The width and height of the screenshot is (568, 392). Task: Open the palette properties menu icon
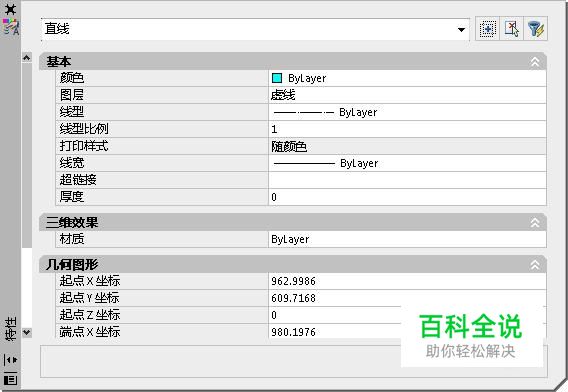11,379
